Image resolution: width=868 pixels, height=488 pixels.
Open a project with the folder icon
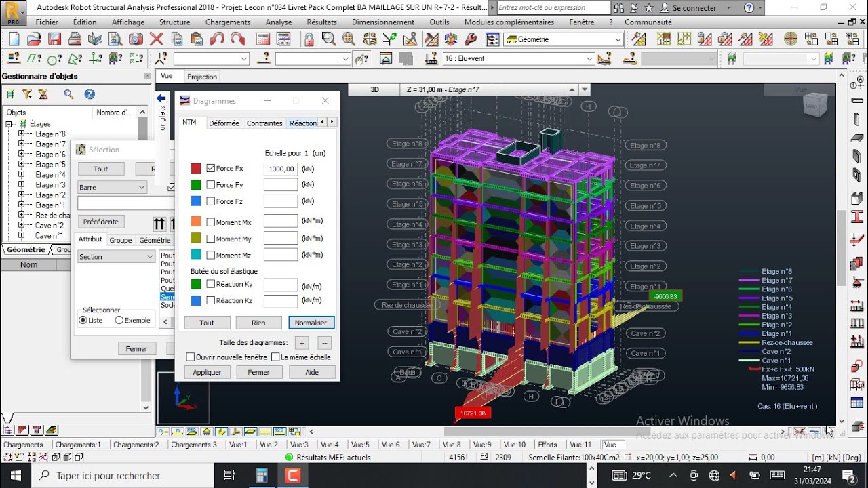pyautogui.click(x=35, y=39)
